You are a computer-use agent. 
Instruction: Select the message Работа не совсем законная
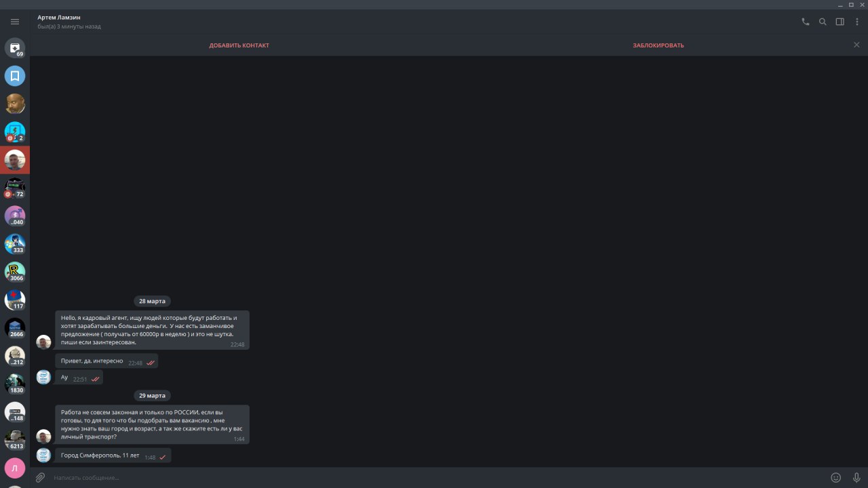pyautogui.click(x=153, y=424)
